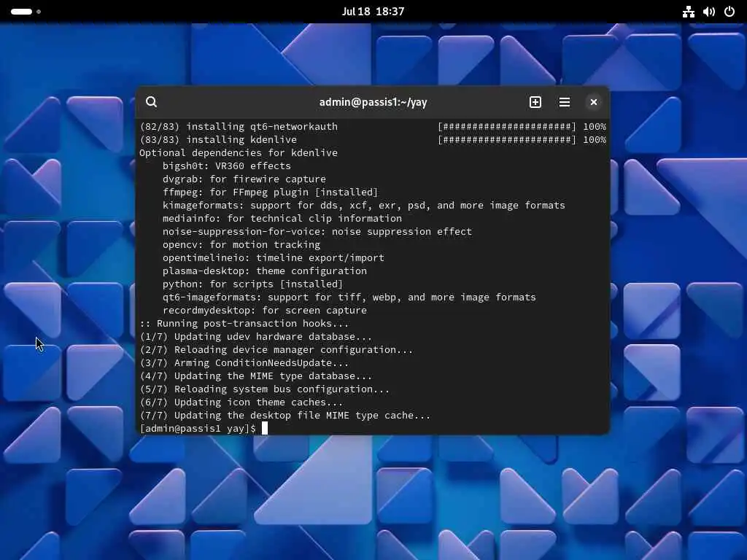Click the qt6-networkauth install progress bar

point(507,127)
